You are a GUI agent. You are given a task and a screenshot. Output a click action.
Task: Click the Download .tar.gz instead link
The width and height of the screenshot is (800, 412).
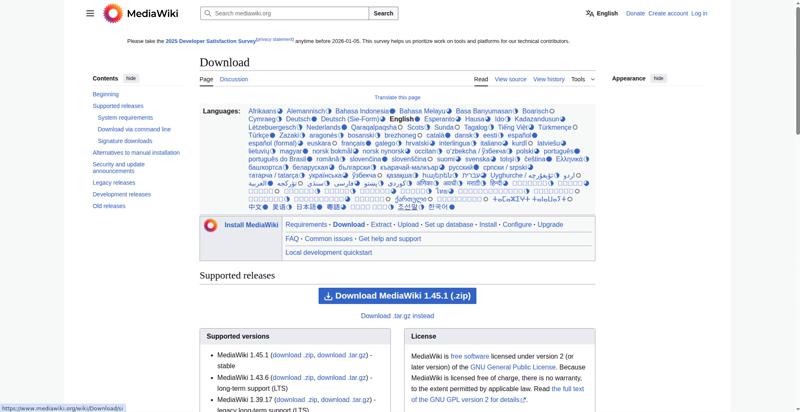[x=397, y=316]
